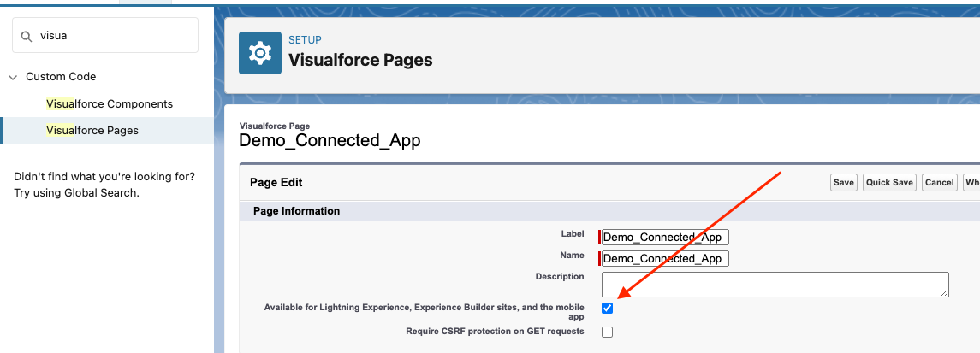Click the Quick Find magnifier icon

pos(27,36)
